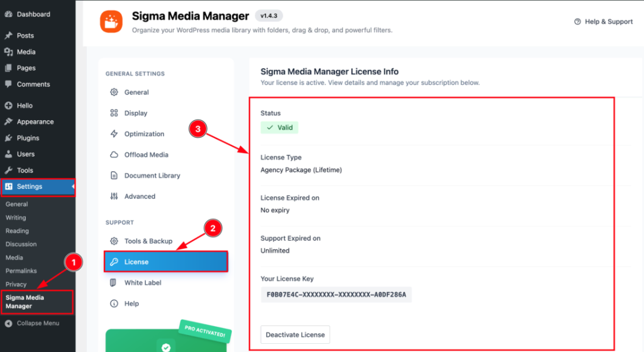Click the v1.4.3 version badge

[x=269, y=16]
